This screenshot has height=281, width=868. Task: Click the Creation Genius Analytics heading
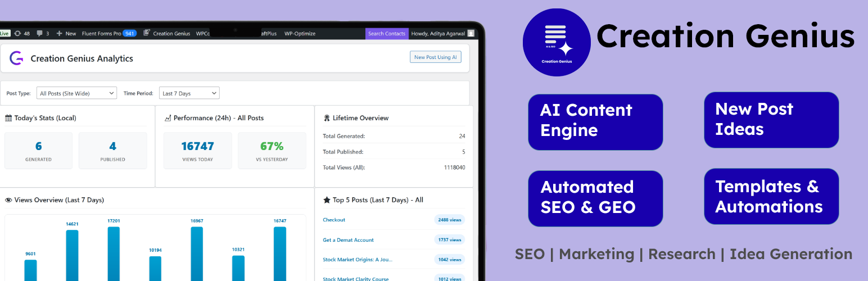(82, 58)
